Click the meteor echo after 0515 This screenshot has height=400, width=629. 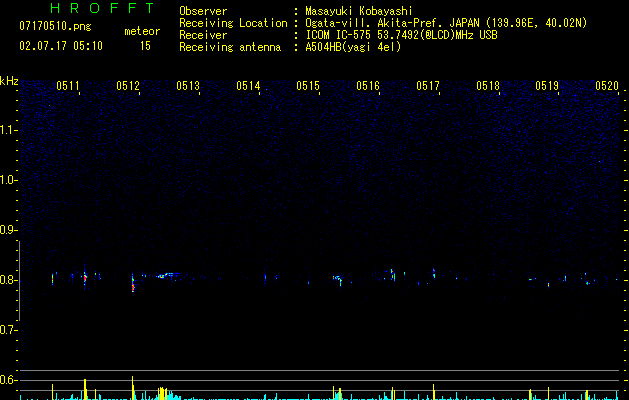[338, 279]
